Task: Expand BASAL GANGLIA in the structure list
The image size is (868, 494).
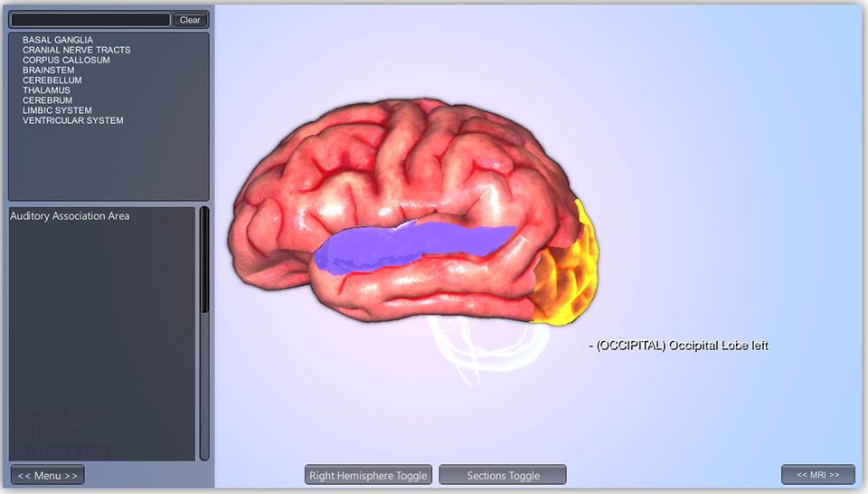Action: (x=58, y=41)
